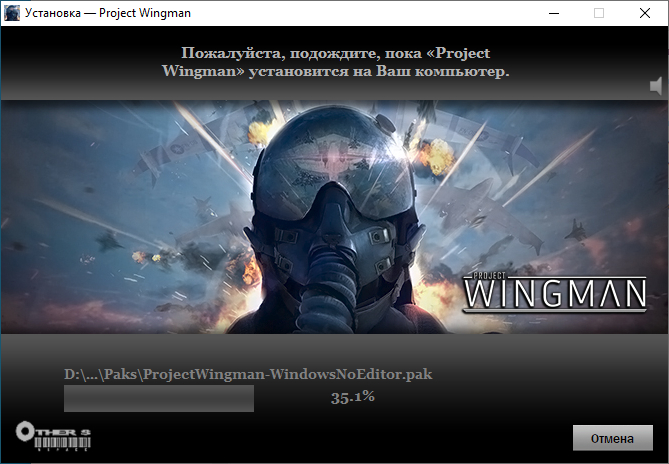Viewport: 669px width, 464px height.
Task: Close the Project Wingman installer window
Action: 645,13
